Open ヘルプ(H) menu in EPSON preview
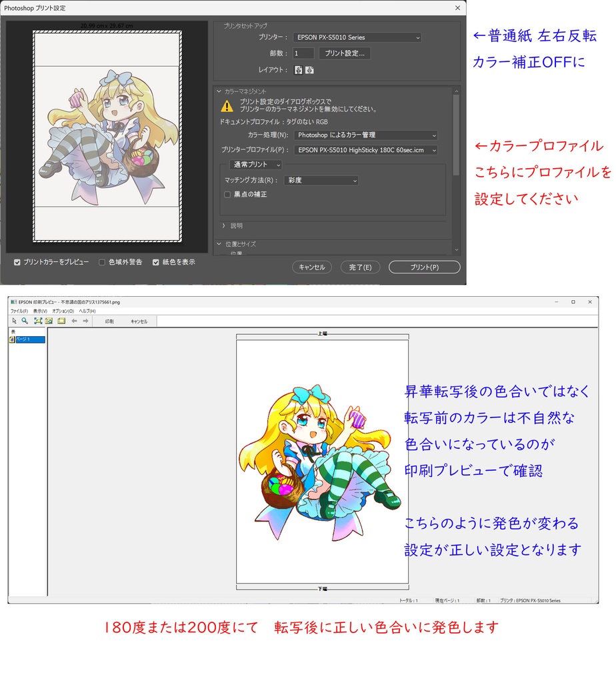This screenshot has height=683, width=616. pos(87,311)
